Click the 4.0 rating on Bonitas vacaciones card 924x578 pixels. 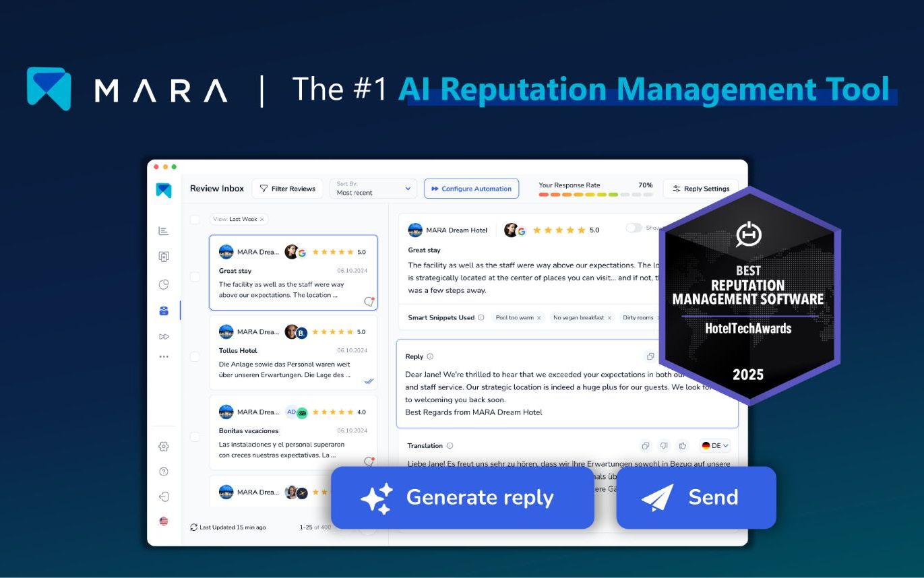click(x=361, y=412)
